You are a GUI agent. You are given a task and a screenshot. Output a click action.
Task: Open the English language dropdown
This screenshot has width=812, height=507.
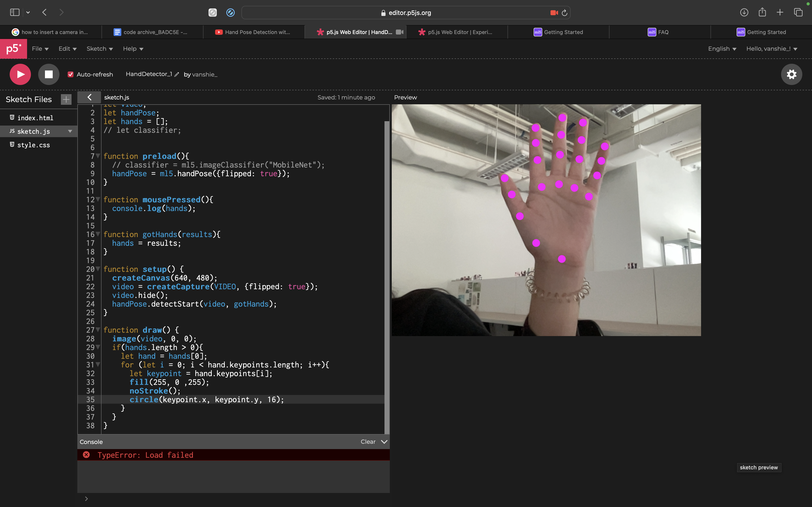722,49
